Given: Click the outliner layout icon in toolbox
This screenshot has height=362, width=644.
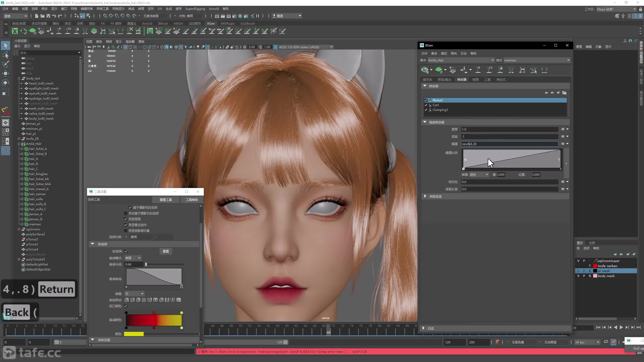Looking at the screenshot, I should [x=6, y=151].
